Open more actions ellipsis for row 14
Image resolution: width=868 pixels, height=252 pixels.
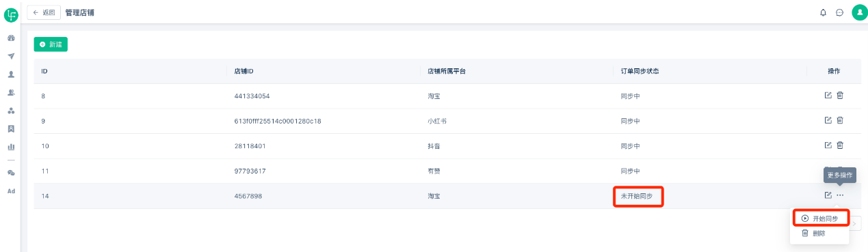point(840,196)
